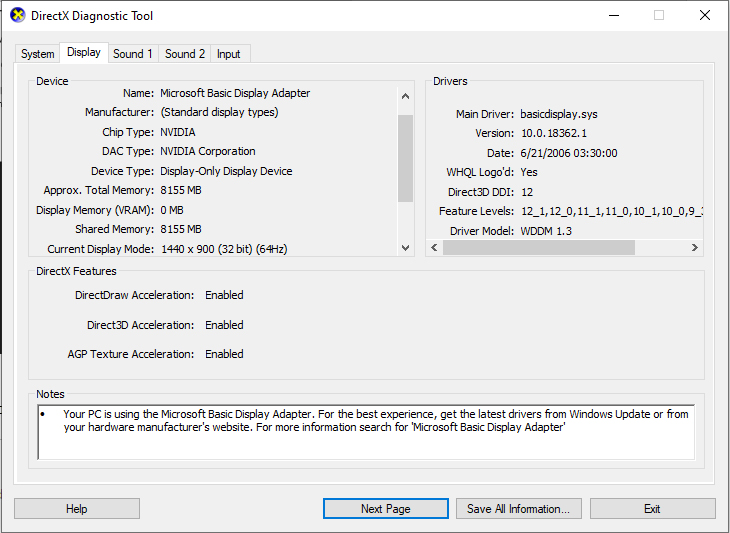This screenshot has width=730, height=533.
Task: Click '1440 x 900 (32 bit) (64Hz)' value
Action: tap(224, 249)
